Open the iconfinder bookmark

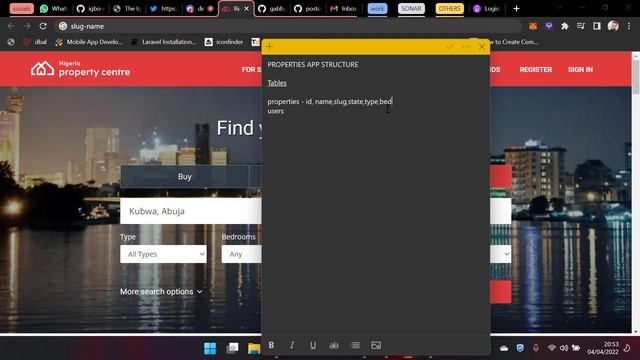pos(224,42)
